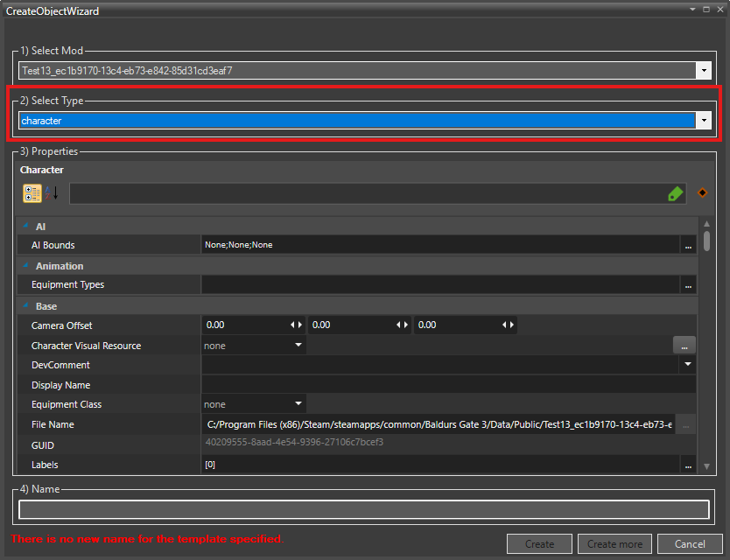This screenshot has width=730, height=560.
Task: Select the GUID value text
Action: click(x=294, y=442)
